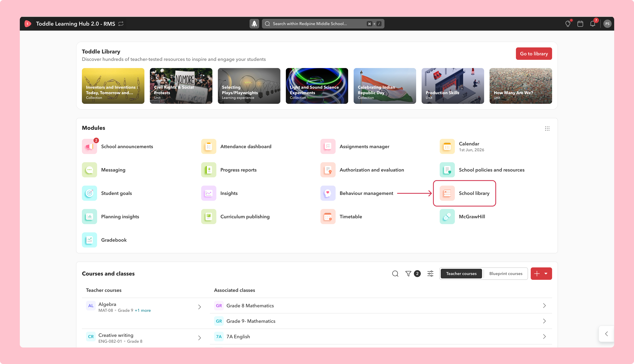The height and width of the screenshot is (364, 634).
Task: Expand the Algebra course chevron
Action: click(199, 307)
